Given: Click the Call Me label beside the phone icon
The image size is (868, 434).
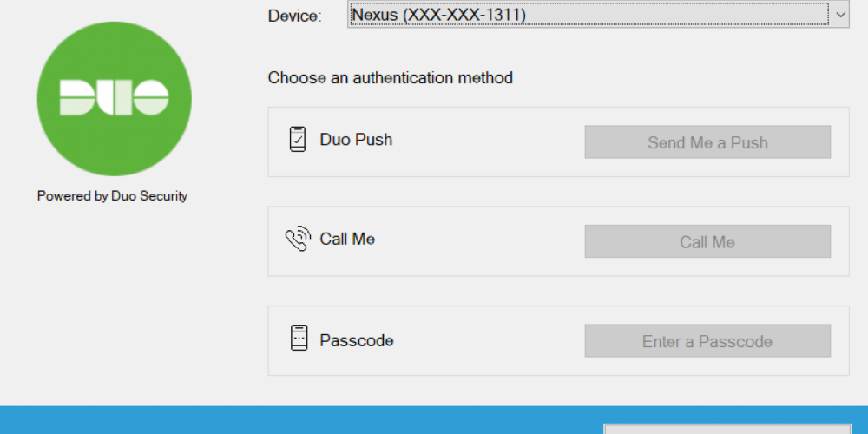Looking at the screenshot, I should pyautogui.click(x=347, y=240).
